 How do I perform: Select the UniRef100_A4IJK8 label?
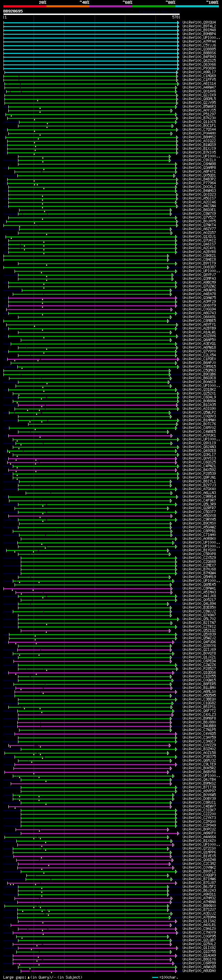[199, 596]
